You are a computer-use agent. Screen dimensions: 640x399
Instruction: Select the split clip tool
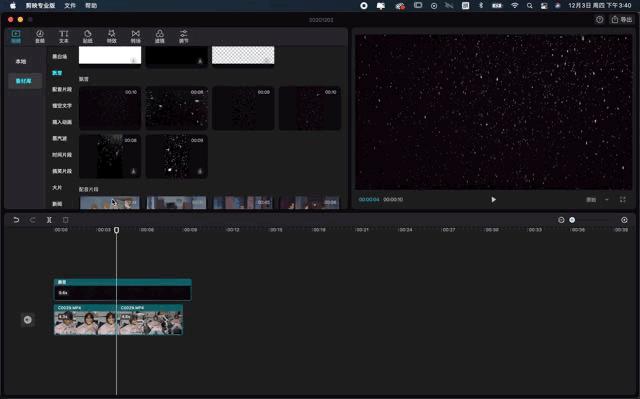tap(49, 220)
